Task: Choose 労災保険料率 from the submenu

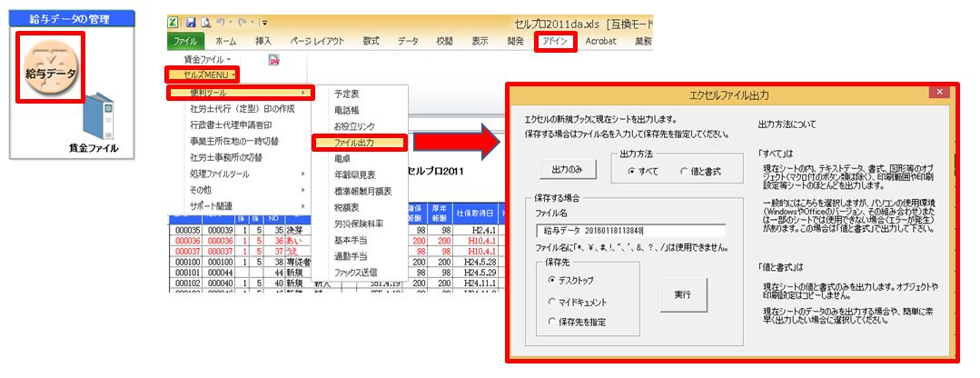Action: pyautogui.click(x=360, y=224)
